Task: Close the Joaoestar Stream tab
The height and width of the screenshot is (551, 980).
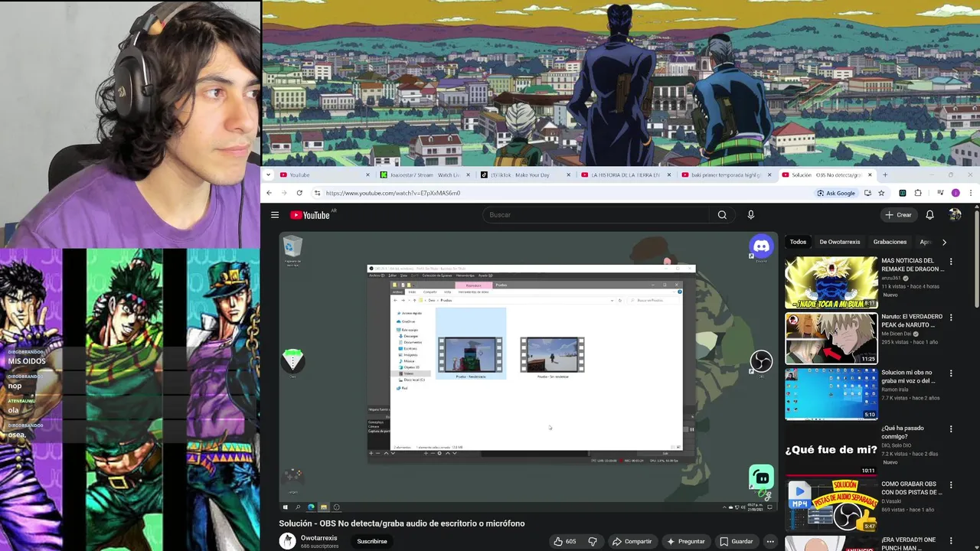Action: point(468,174)
